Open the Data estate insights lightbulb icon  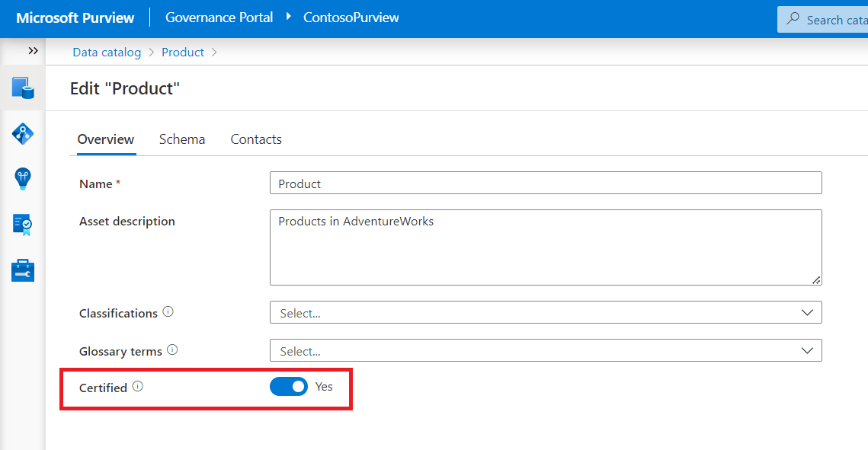(x=22, y=178)
